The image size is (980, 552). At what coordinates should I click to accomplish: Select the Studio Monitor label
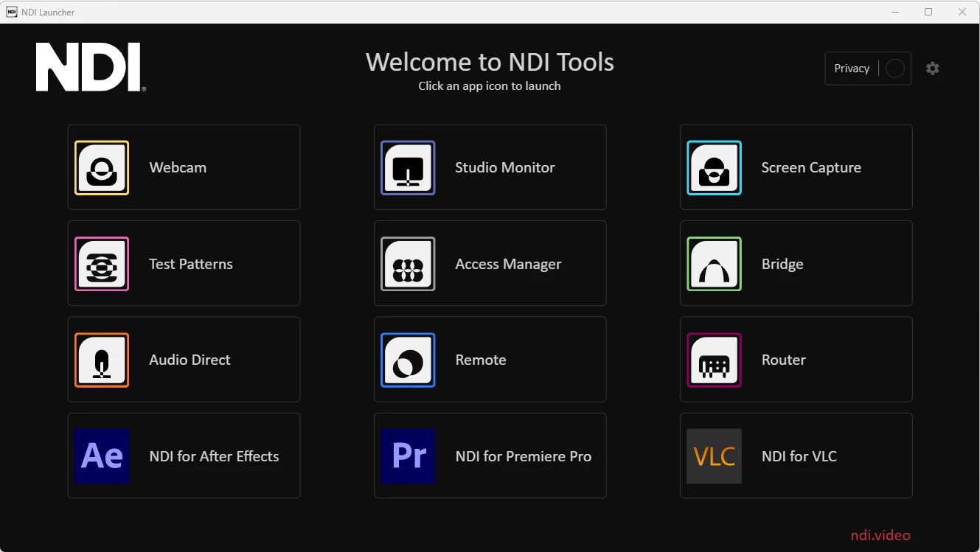tap(505, 167)
